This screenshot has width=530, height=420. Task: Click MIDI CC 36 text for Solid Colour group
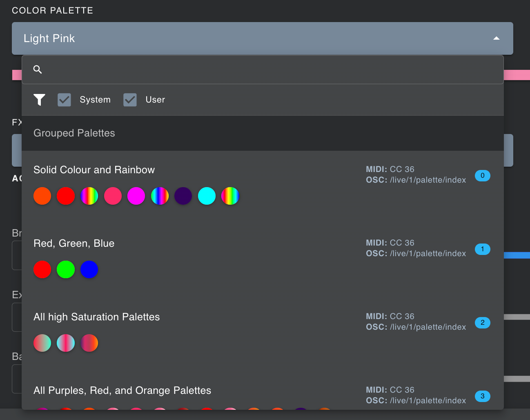tap(390, 169)
